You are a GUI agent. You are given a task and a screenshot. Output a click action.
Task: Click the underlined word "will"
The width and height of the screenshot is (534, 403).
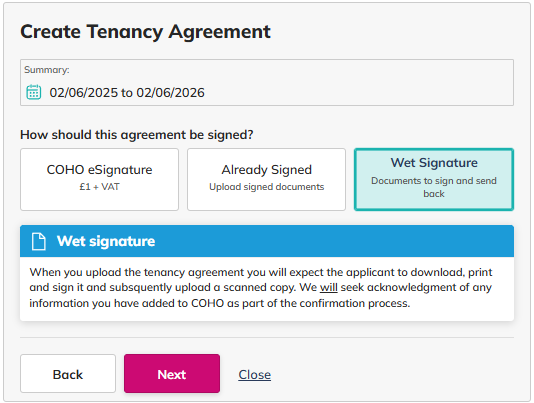(x=329, y=287)
